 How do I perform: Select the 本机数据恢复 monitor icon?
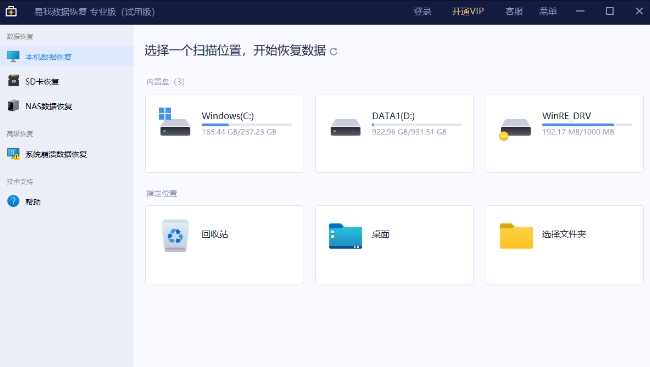point(13,56)
